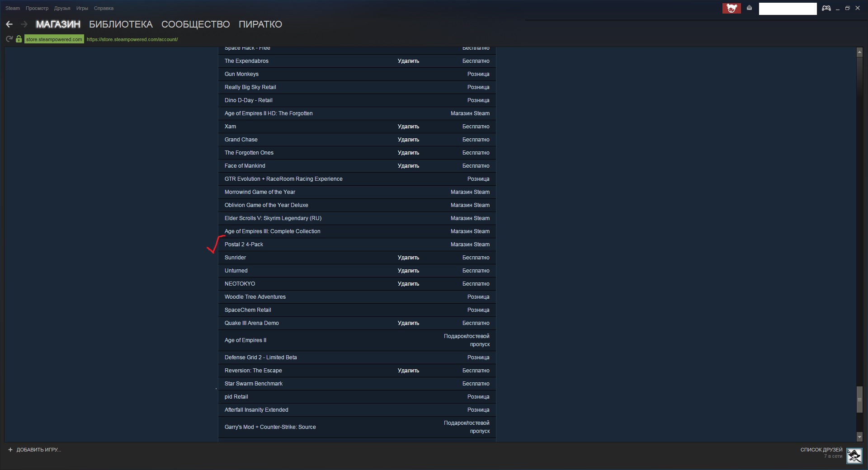Open the Друзья menu
This screenshot has height=470, width=868.
point(62,8)
